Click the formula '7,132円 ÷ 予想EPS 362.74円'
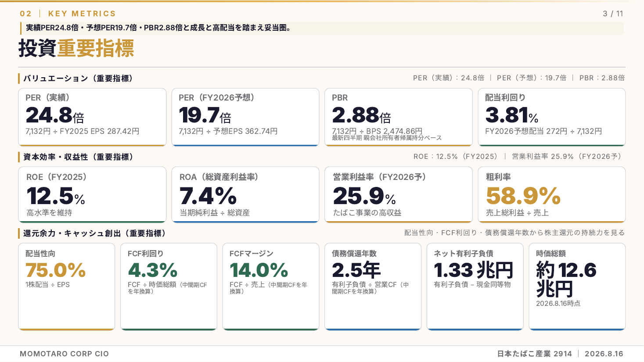Viewport: 644px width, 362px height. [228, 131]
